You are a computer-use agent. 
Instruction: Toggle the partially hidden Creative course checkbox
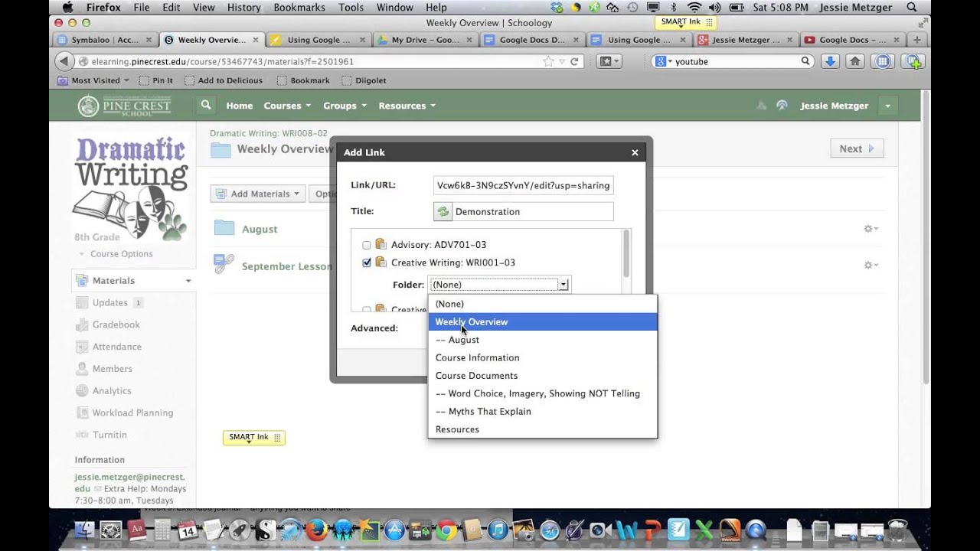pyautogui.click(x=366, y=309)
